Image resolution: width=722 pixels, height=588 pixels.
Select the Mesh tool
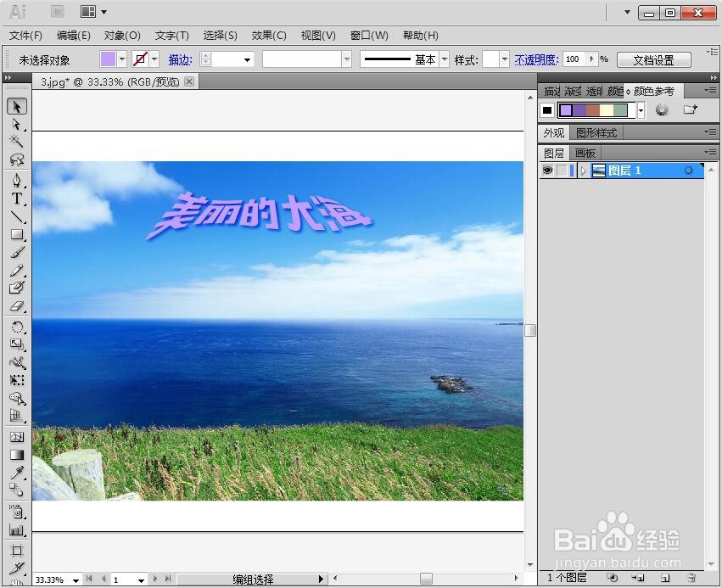click(17, 437)
